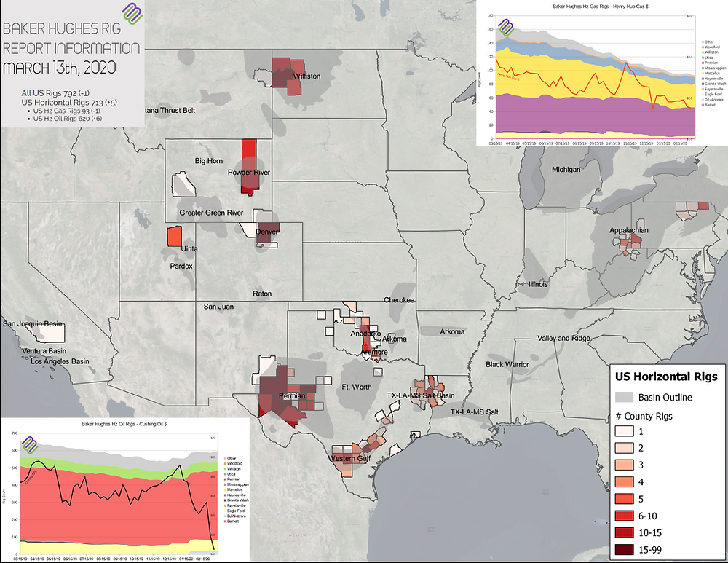728x563 pixels.
Task: Click the Ft. Worth basin label
Action: (357, 387)
